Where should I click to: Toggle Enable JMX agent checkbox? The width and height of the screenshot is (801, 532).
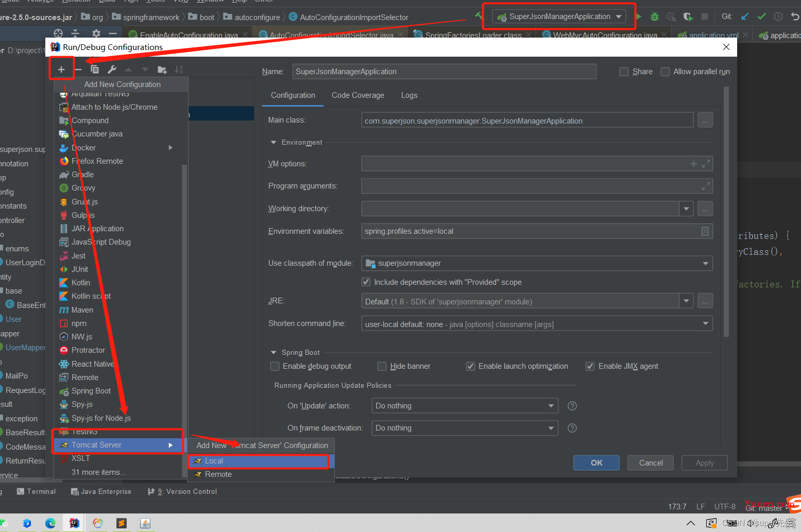pyautogui.click(x=590, y=366)
